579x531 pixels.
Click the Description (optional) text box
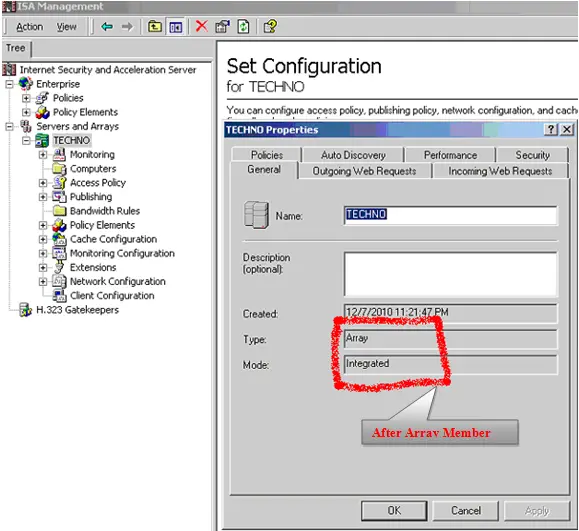coord(450,274)
